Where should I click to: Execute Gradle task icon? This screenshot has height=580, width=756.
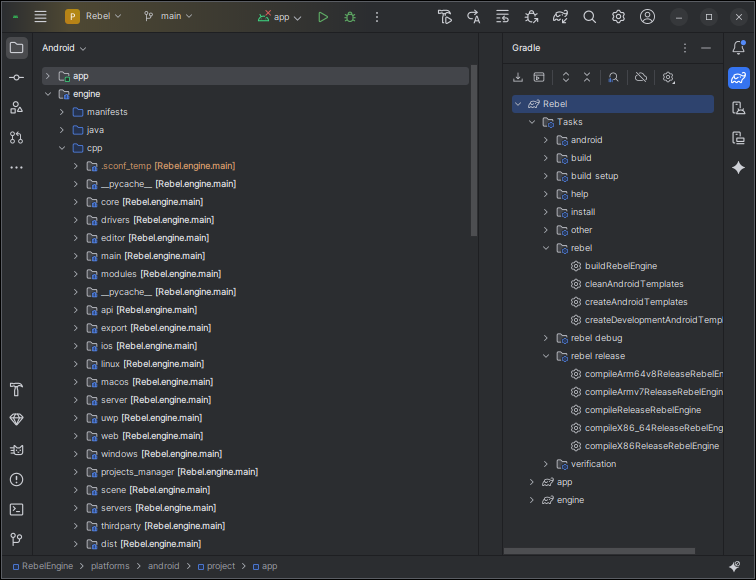539,77
